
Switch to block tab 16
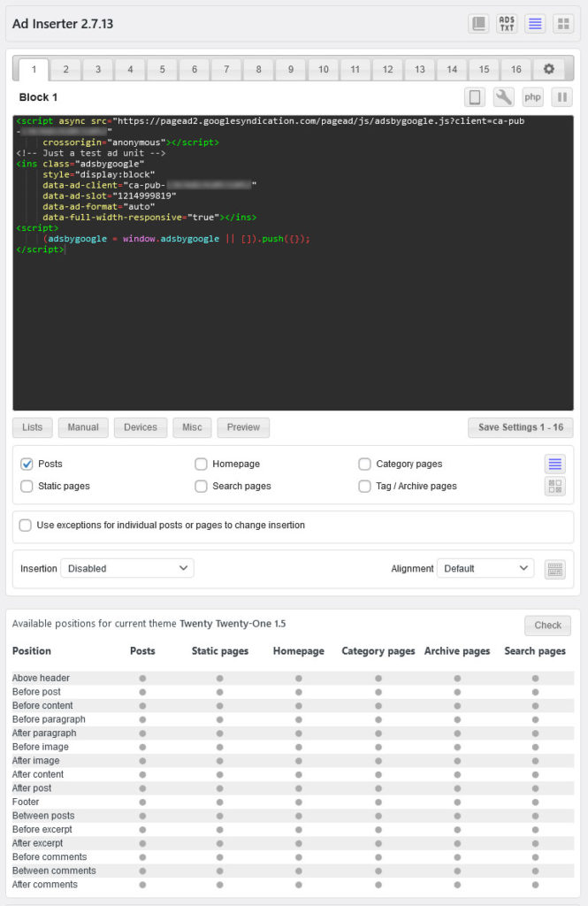click(515, 69)
